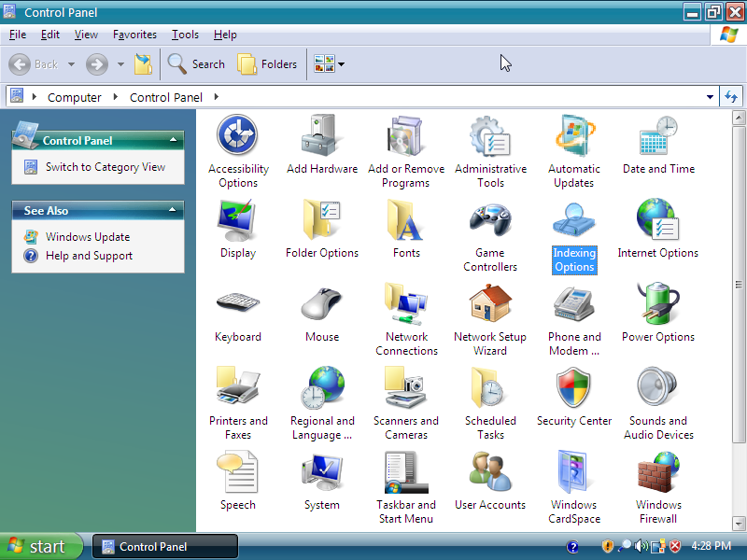Open the Favorites menu
The height and width of the screenshot is (560, 747).
pyautogui.click(x=134, y=35)
